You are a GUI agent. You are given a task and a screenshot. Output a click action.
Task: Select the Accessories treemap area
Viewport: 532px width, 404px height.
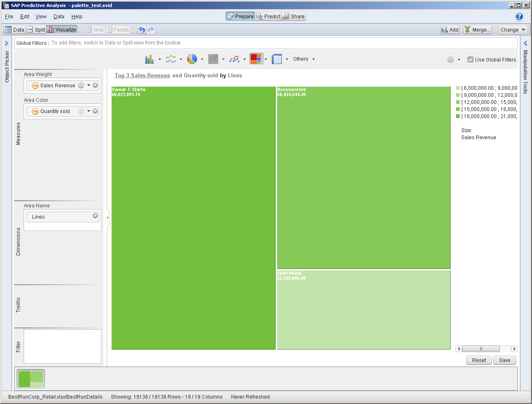364,177
